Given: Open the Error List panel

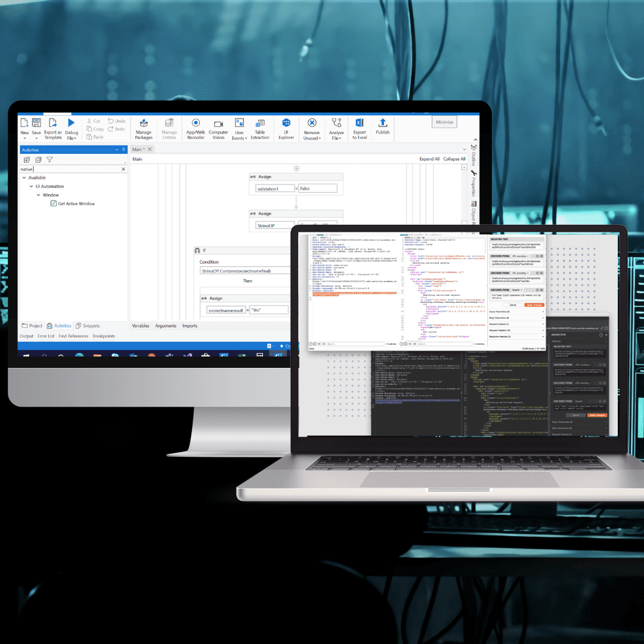Looking at the screenshot, I should (46, 336).
